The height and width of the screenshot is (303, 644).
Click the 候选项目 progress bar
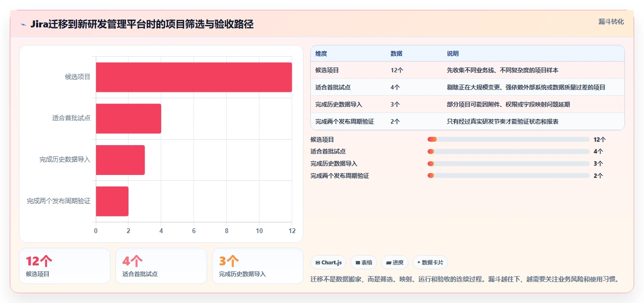tap(508, 139)
